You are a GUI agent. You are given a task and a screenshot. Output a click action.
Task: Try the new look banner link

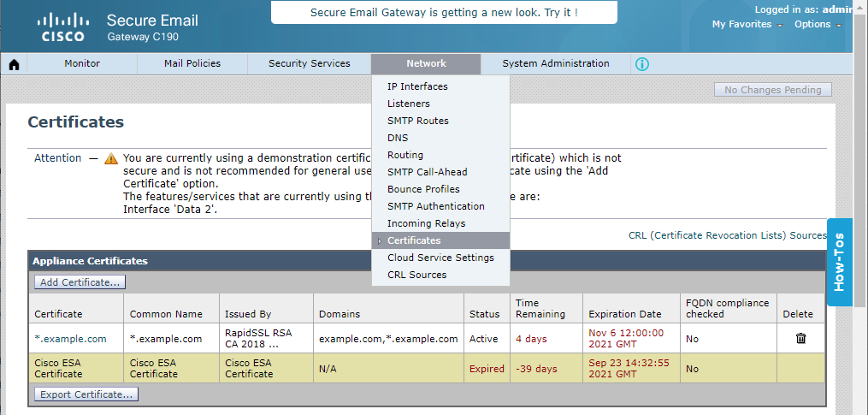(444, 12)
